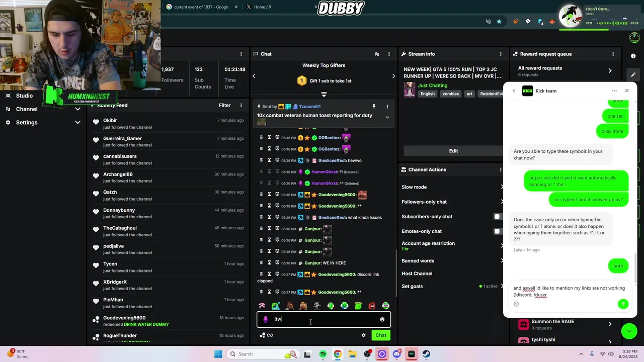Expand Slow mode options
644x362 pixels.
coord(502,187)
